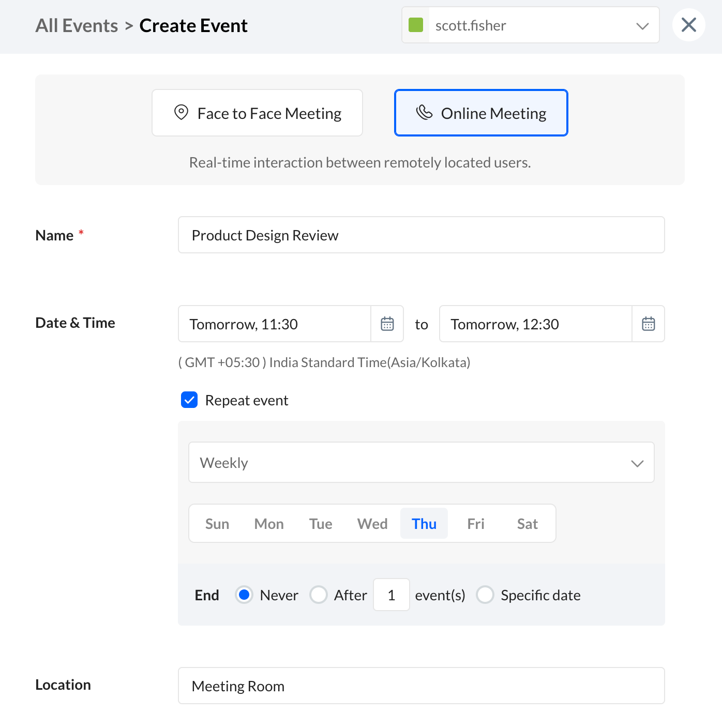
Task: Click the Location input field
Action: (x=421, y=686)
